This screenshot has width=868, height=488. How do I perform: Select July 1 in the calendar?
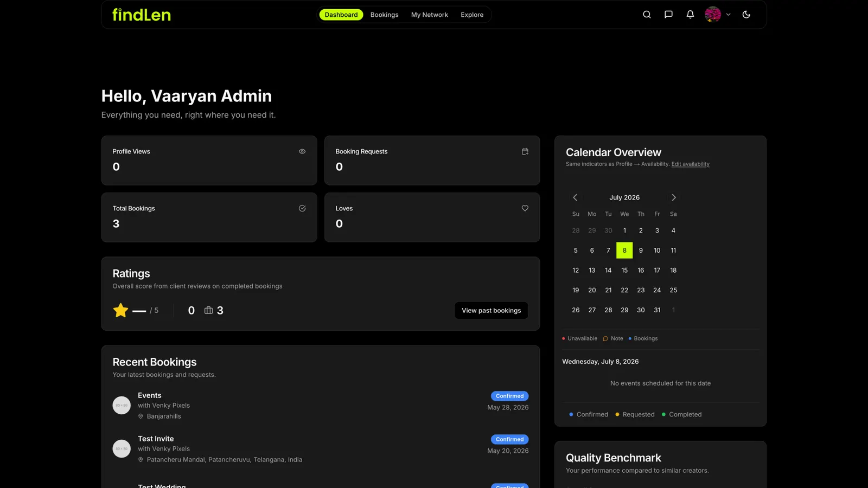coord(624,230)
